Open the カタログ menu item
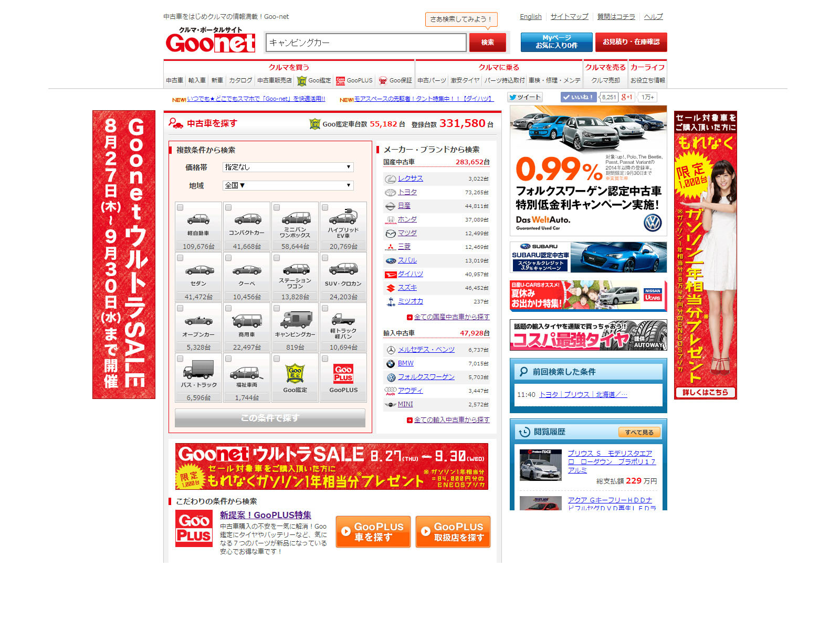 tap(240, 80)
